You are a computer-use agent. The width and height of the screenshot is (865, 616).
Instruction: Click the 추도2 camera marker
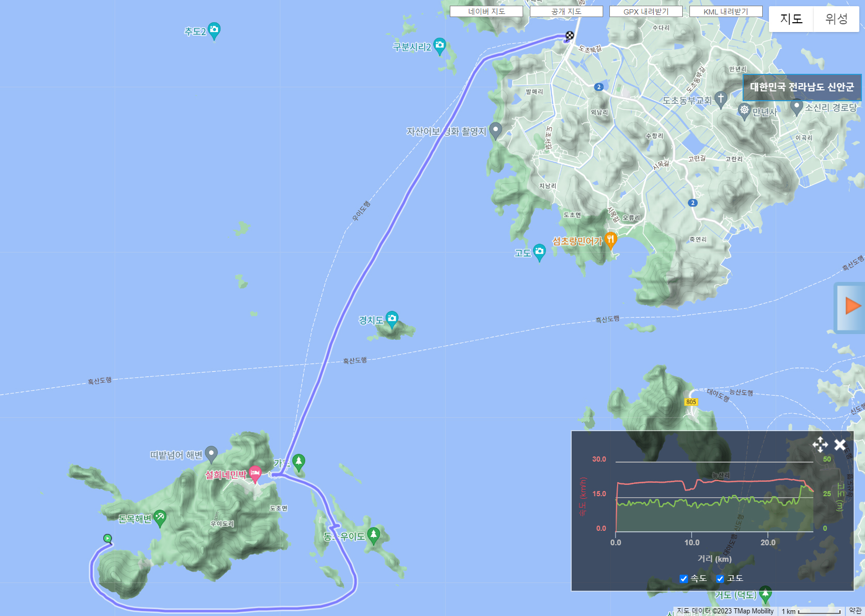tap(214, 30)
